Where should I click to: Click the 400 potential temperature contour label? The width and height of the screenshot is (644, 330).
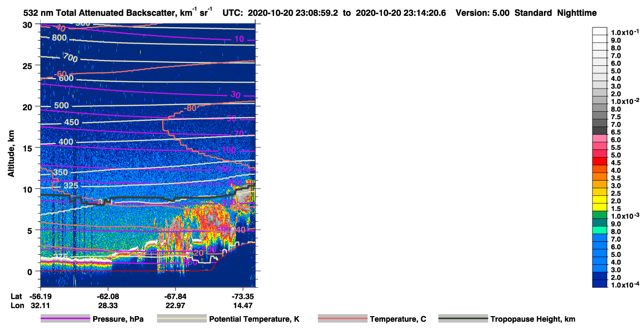click(x=65, y=142)
